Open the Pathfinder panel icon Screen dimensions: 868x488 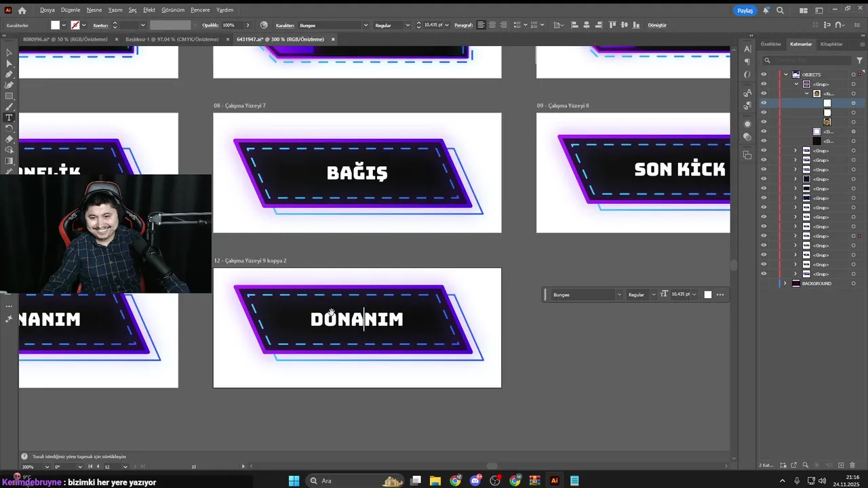point(747,155)
